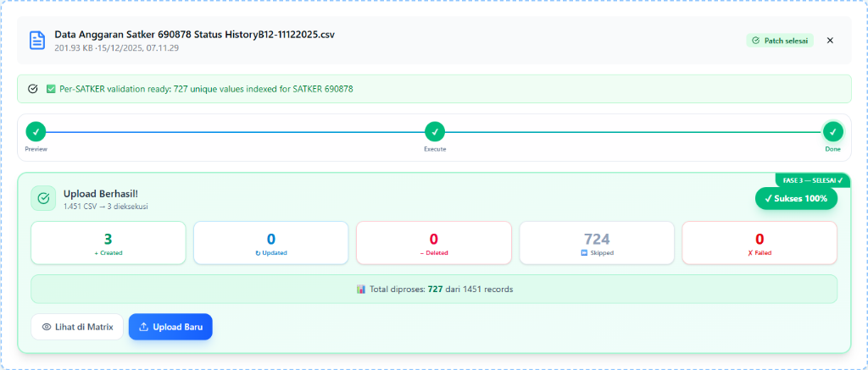Click the blue CSV file document icon
This screenshot has height=370, width=868.
click(36, 41)
